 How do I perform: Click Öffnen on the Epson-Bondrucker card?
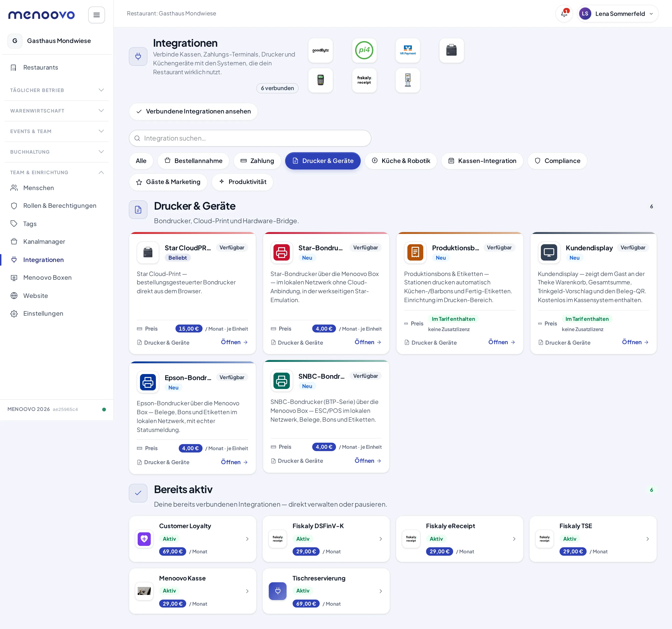coord(234,462)
